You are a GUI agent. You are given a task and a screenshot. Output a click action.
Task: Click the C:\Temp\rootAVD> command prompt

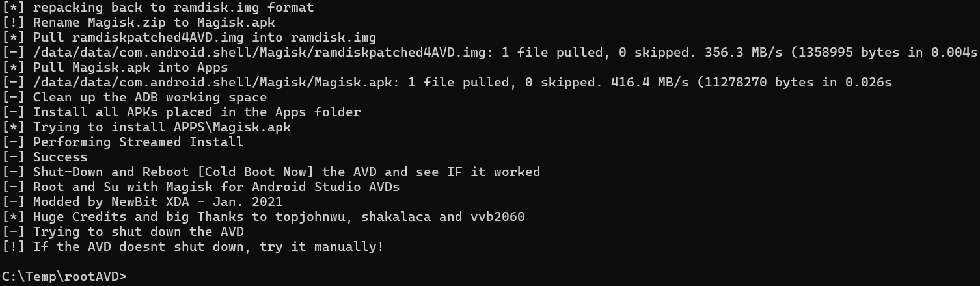[64, 276]
